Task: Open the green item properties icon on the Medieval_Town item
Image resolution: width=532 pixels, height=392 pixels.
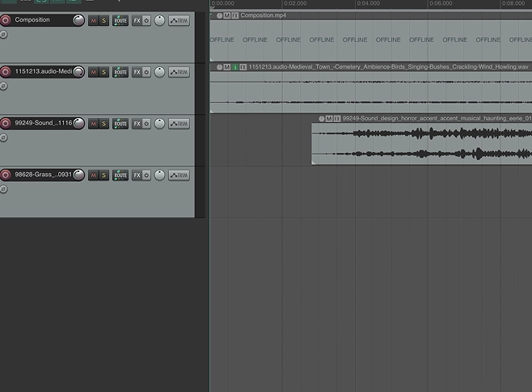Action: click(x=235, y=67)
